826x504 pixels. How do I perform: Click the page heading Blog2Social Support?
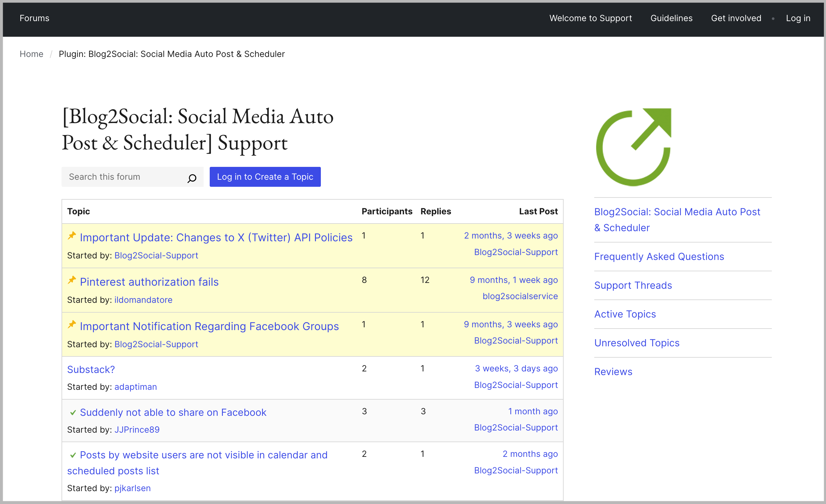point(197,130)
